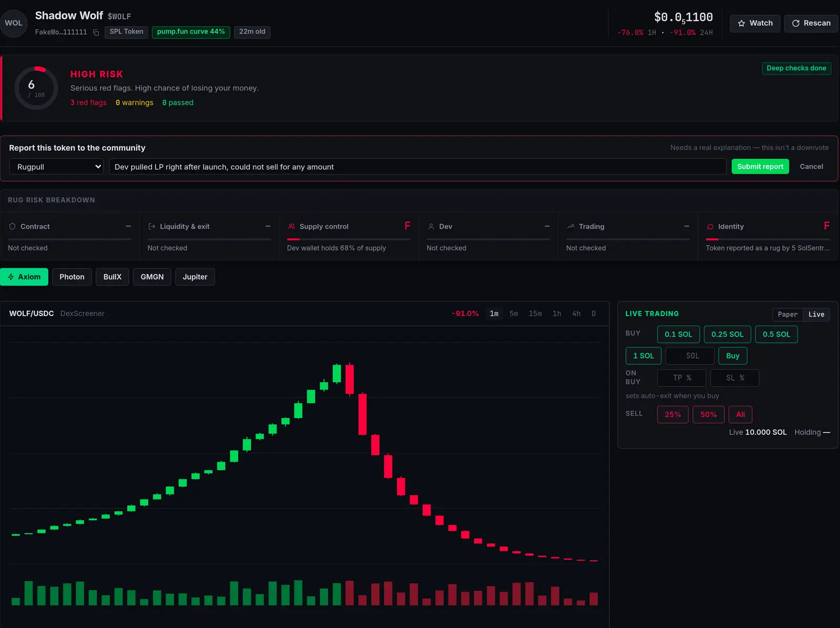This screenshot has height=628, width=840.
Task: Buy 0.25 SOL preset
Action: pos(727,334)
